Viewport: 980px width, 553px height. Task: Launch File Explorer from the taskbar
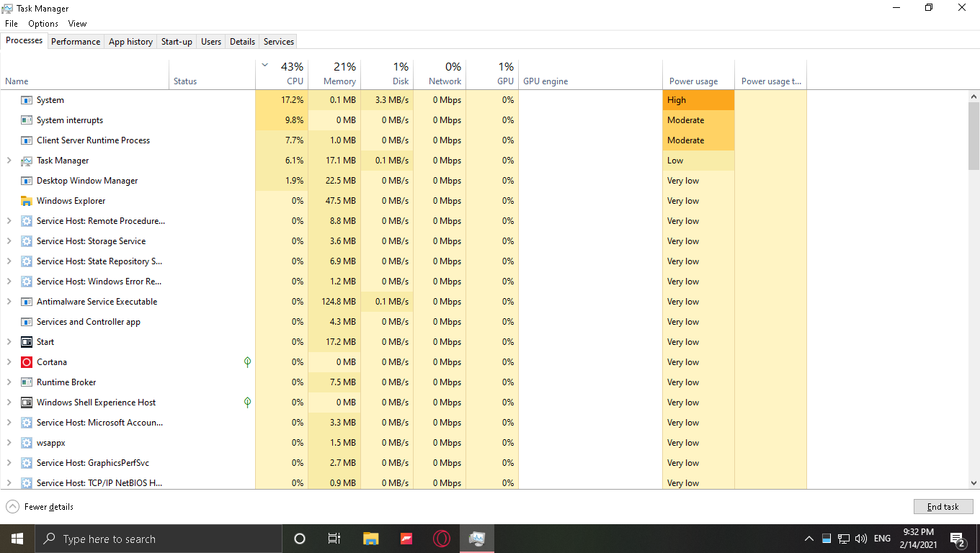(x=370, y=539)
